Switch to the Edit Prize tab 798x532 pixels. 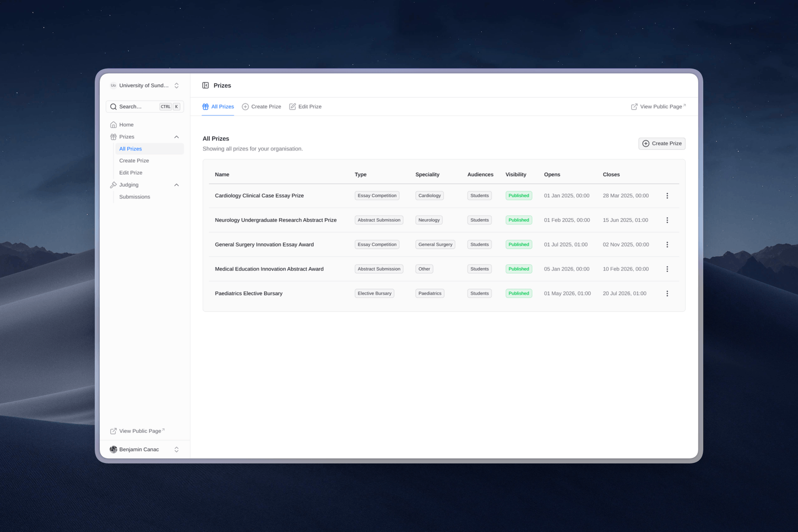tap(305, 107)
